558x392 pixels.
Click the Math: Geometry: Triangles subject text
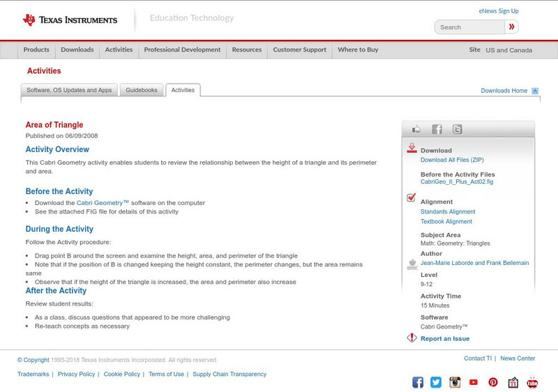pyautogui.click(x=455, y=243)
